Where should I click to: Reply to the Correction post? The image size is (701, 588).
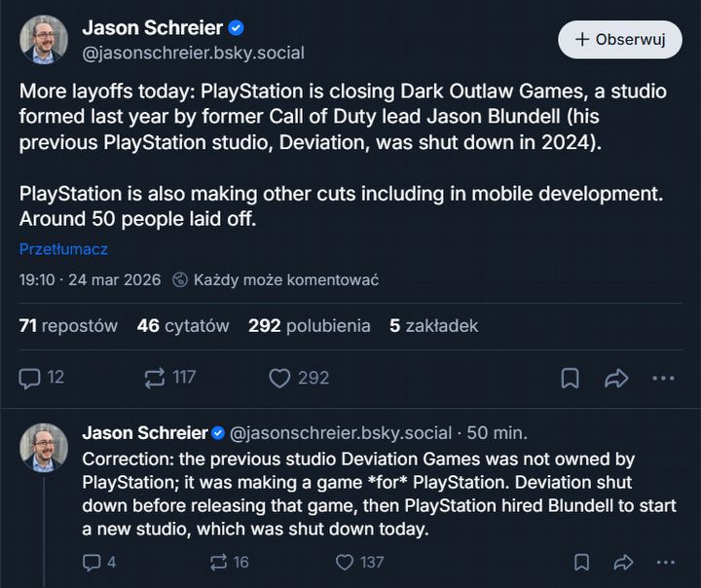click(92, 562)
